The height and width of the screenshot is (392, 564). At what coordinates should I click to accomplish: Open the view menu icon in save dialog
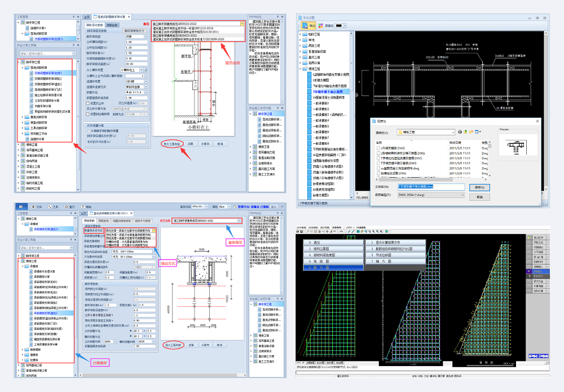point(477,131)
